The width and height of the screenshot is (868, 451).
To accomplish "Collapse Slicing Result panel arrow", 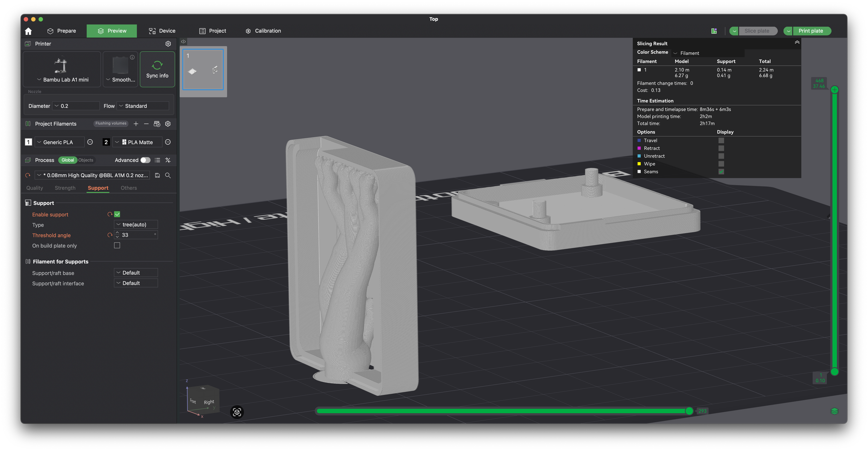I will 797,43.
